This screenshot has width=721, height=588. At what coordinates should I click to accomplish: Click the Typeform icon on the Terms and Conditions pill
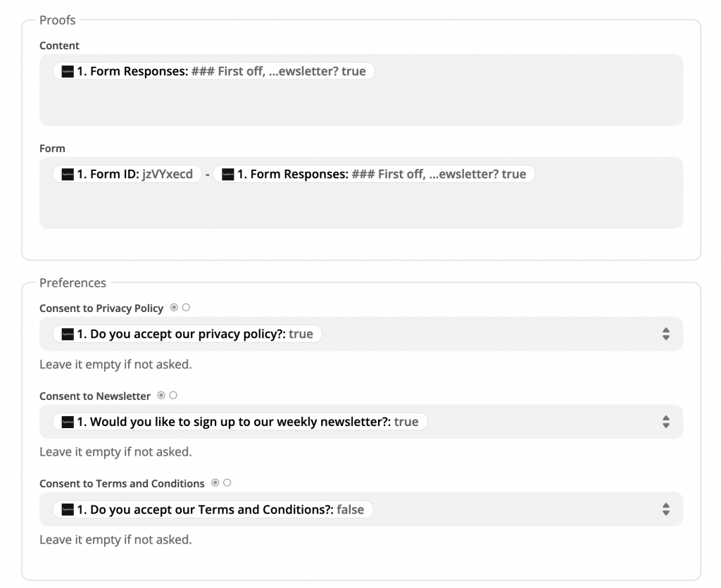pyautogui.click(x=68, y=509)
